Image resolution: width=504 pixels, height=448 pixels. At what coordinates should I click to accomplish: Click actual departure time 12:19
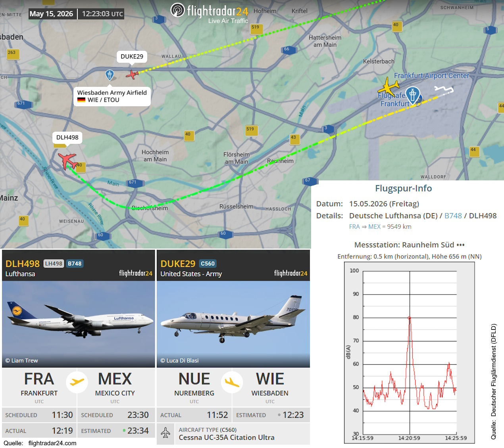tap(62, 431)
